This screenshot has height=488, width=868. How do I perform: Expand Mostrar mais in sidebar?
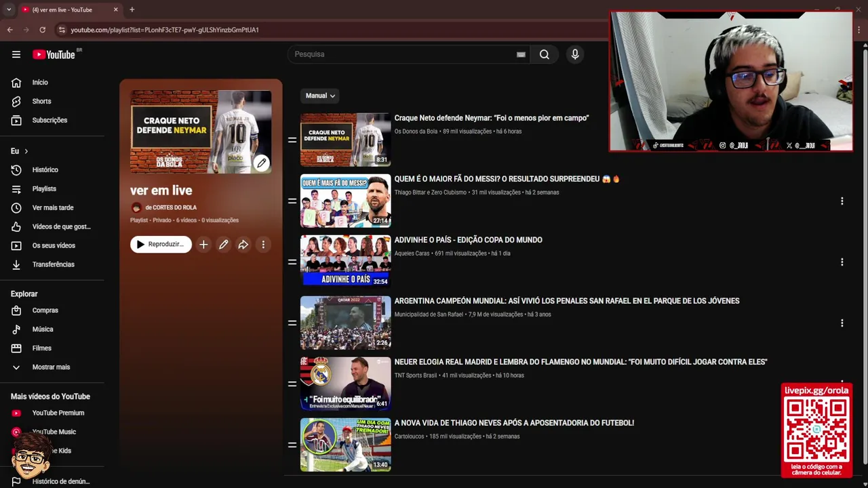(52, 367)
